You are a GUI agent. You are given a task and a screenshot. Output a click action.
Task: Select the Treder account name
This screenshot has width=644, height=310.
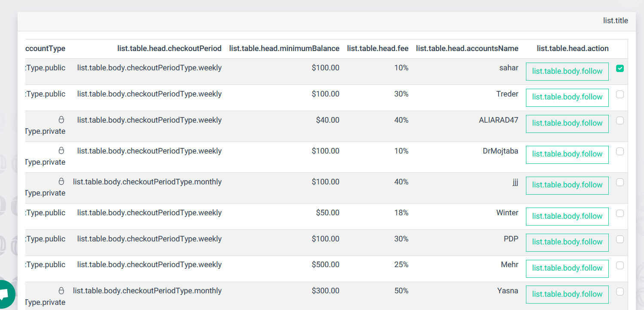point(507,94)
